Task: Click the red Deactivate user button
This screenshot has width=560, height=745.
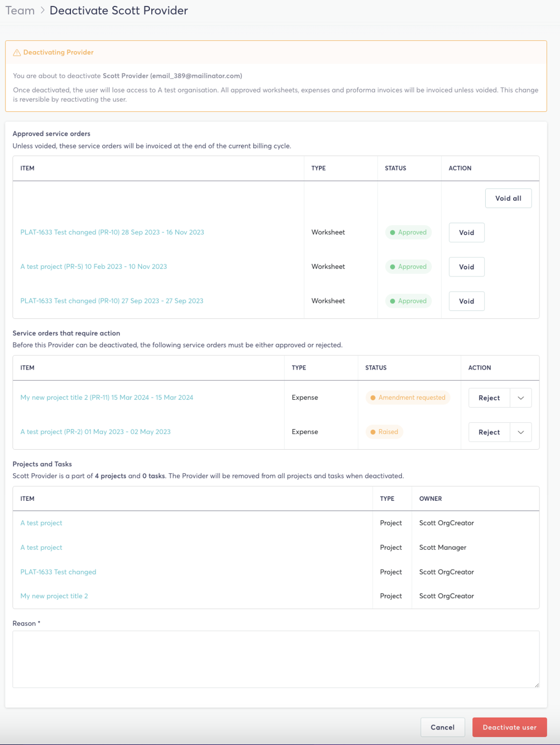Action: pyautogui.click(x=509, y=727)
